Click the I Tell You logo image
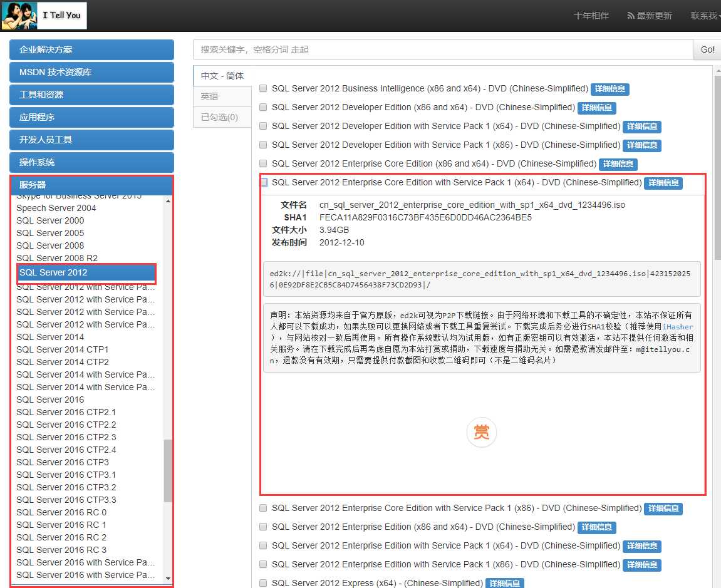Screen dimensions: 721x588 [x=44, y=16]
